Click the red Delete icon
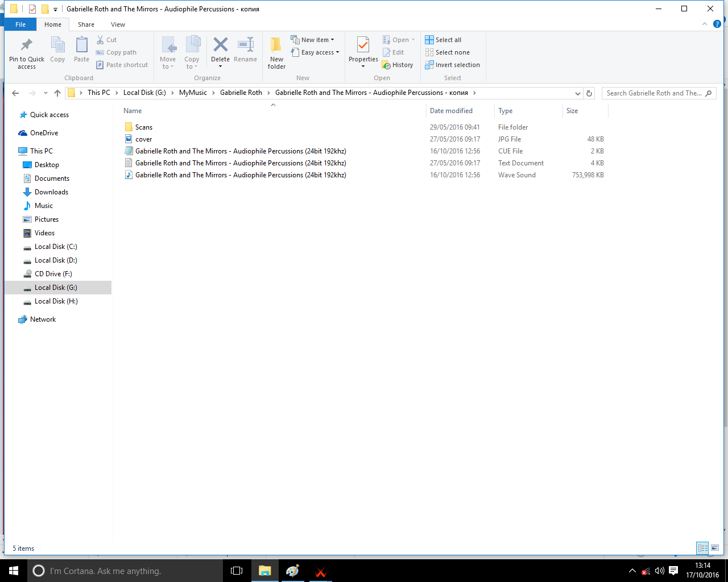Viewport: 728px width, 582px height. coord(220,44)
